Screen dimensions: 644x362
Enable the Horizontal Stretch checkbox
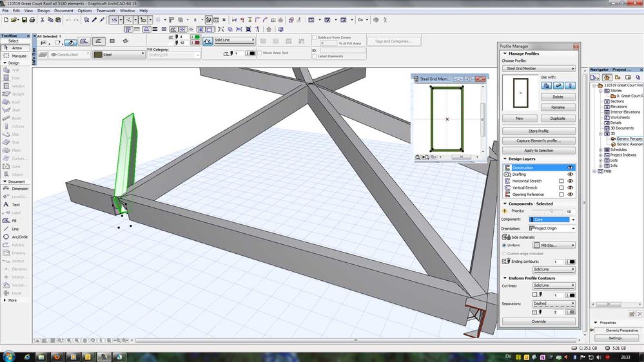561,181
